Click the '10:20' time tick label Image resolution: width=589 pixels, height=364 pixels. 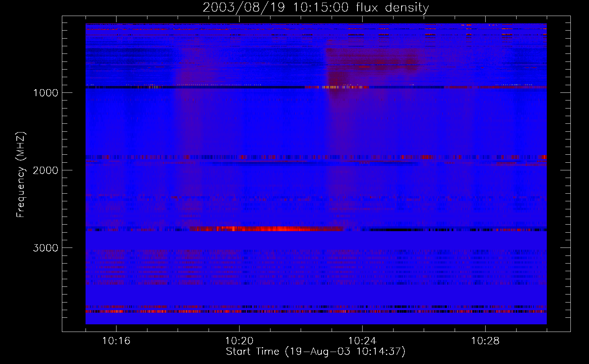[239, 341]
